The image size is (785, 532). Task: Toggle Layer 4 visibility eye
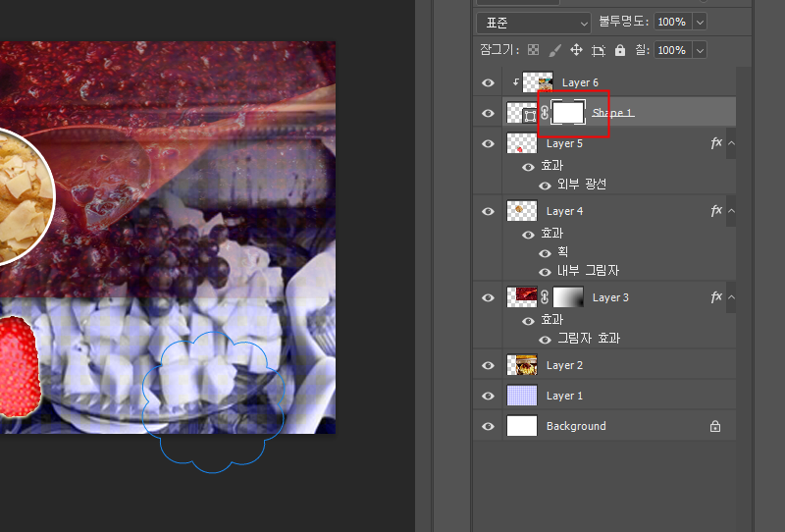pyautogui.click(x=488, y=211)
